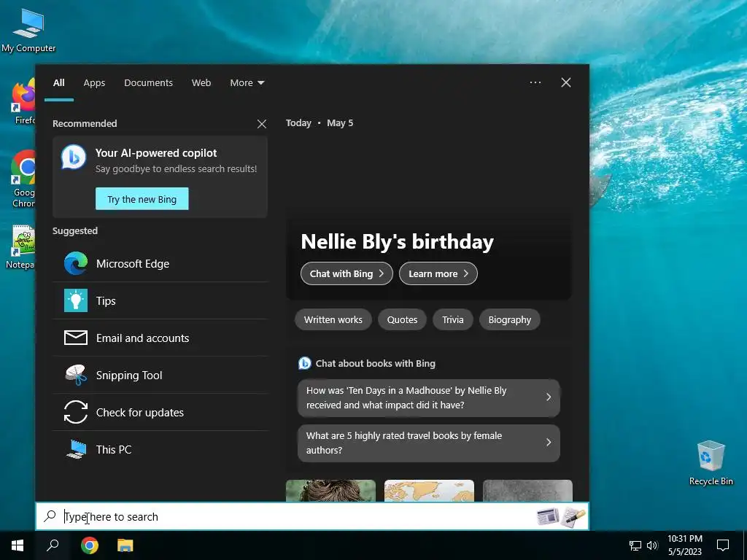Select the Firefox desktop shortcut

(x=23, y=102)
